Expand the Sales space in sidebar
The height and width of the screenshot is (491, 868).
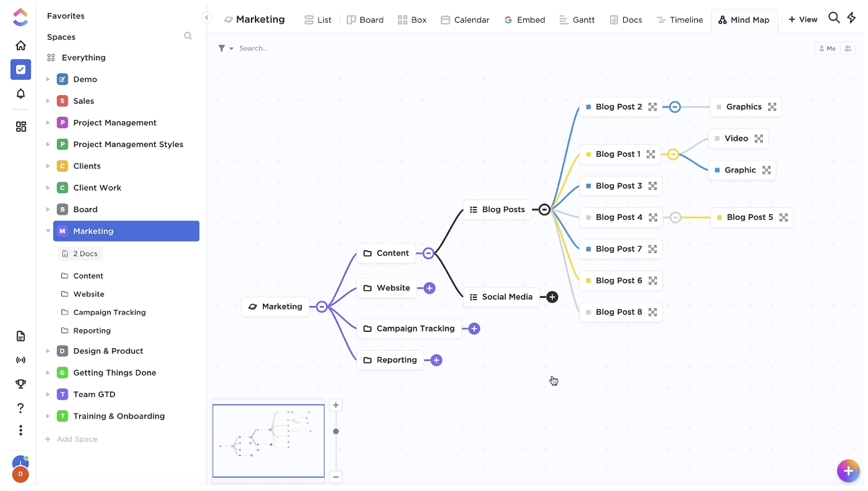[x=48, y=101]
